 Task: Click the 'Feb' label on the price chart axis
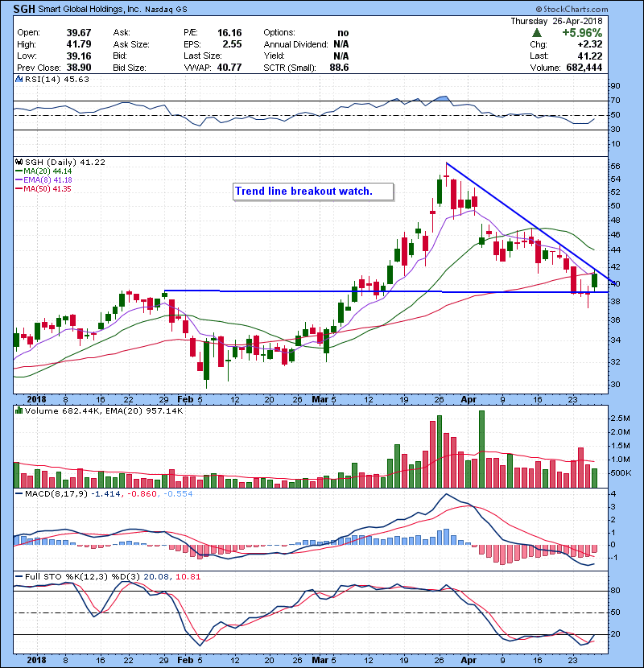tap(185, 399)
